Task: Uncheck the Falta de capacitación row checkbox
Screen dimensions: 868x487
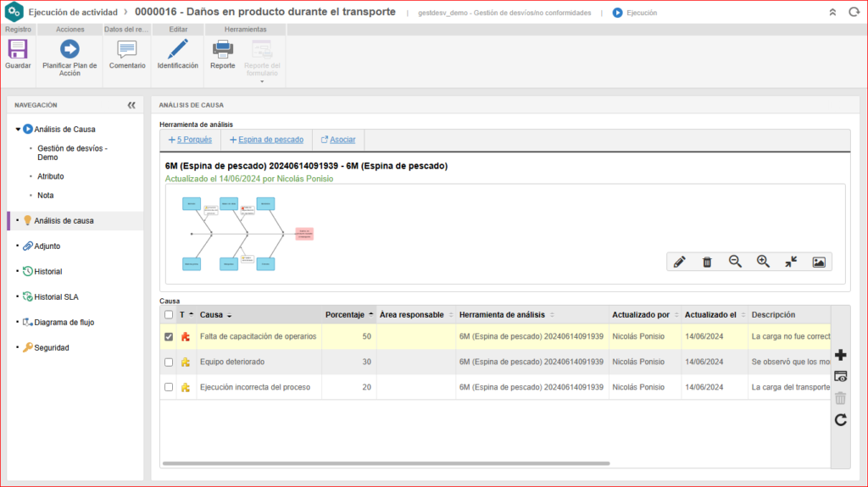Action: [169, 336]
